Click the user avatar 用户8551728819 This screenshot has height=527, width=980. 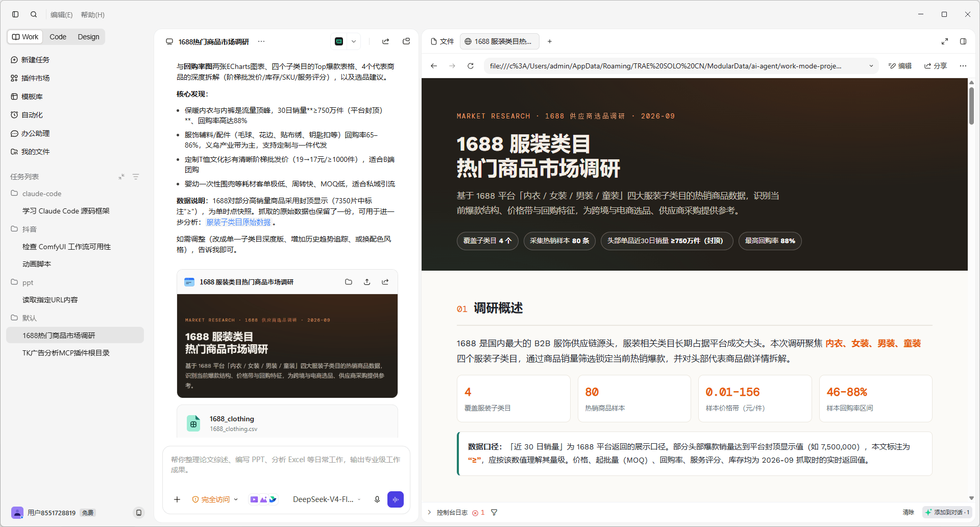[17, 512]
